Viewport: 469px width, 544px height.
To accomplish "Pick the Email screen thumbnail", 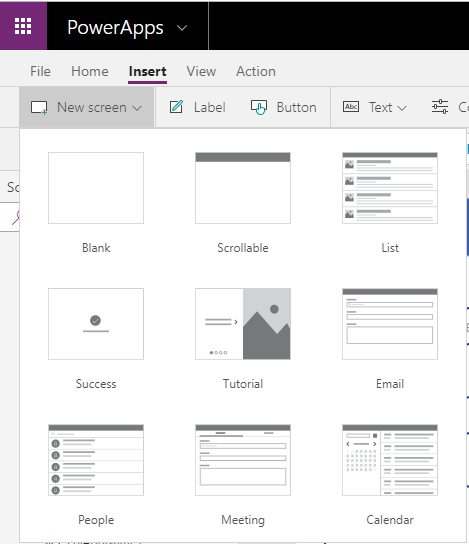I will coord(390,324).
